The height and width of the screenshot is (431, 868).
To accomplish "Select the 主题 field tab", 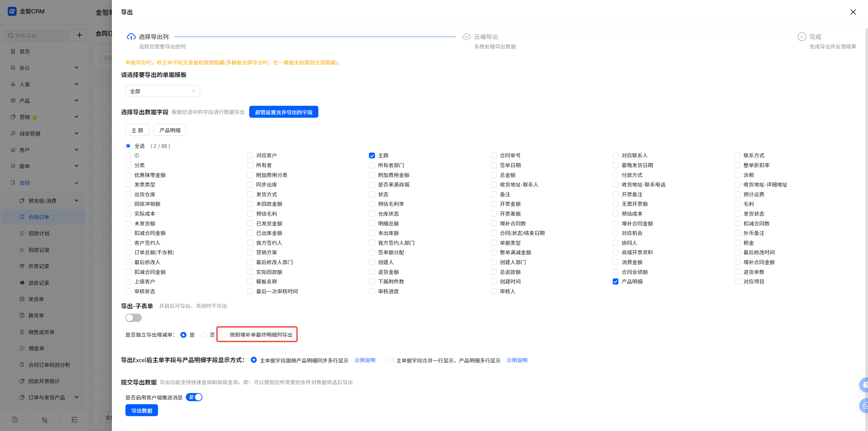I will coord(137,130).
